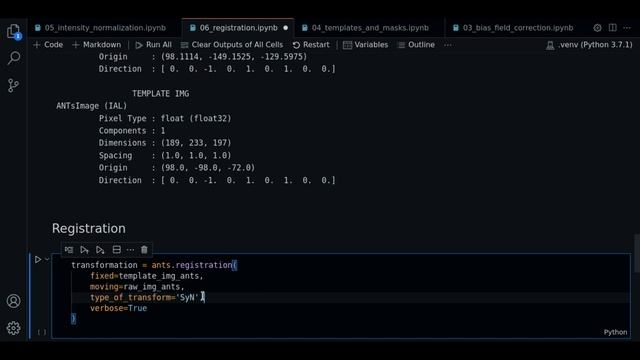Click the fixed=template_img_ants line
Viewport: 640px width, 360px height.
pyautogui.click(x=147, y=276)
